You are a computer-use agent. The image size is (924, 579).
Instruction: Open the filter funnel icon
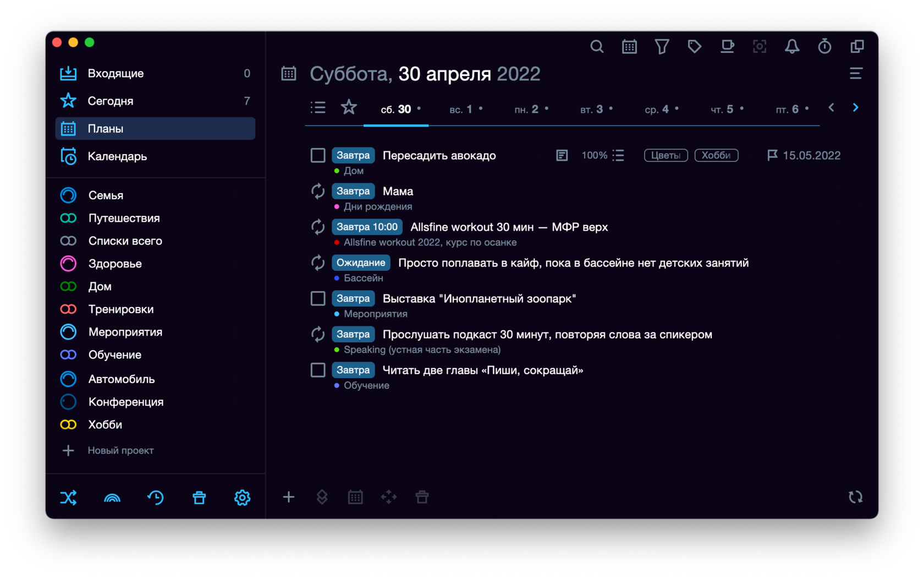(662, 47)
